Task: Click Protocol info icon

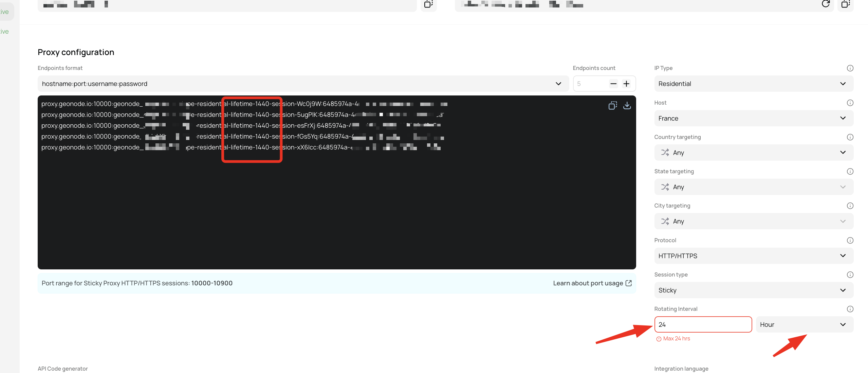Action: [x=850, y=240]
